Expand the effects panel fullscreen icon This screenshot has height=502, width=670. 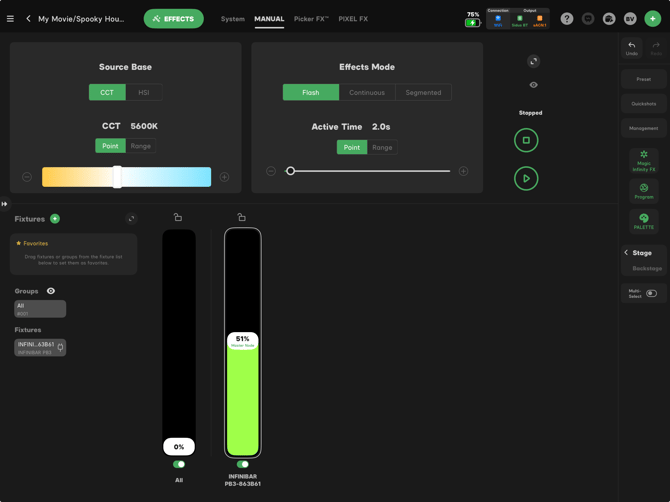point(533,62)
